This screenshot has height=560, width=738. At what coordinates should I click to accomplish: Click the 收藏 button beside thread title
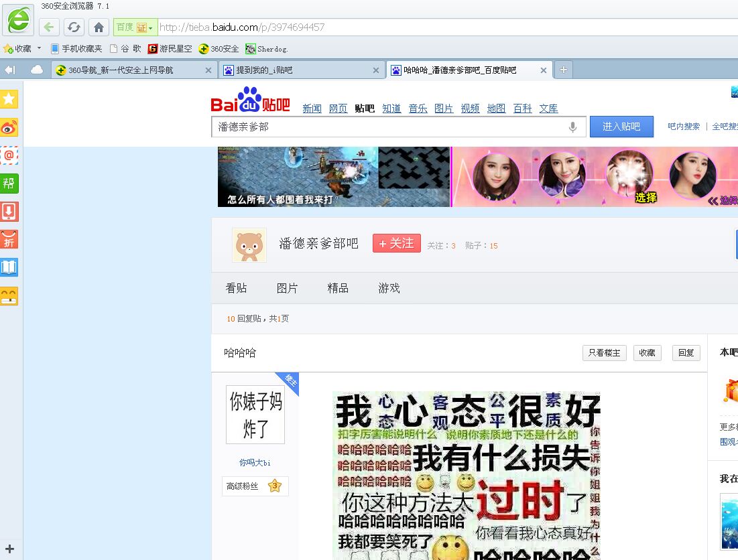pos(647,352)
